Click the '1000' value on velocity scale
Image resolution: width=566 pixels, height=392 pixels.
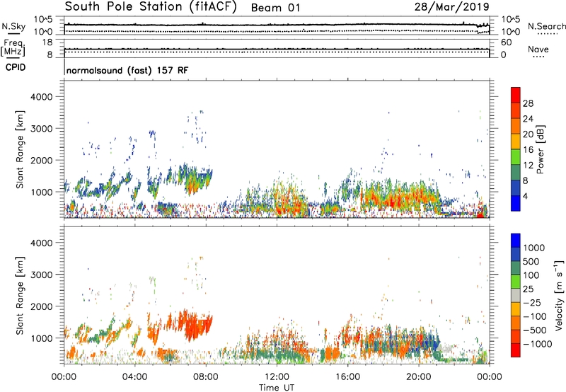(534, 248)
